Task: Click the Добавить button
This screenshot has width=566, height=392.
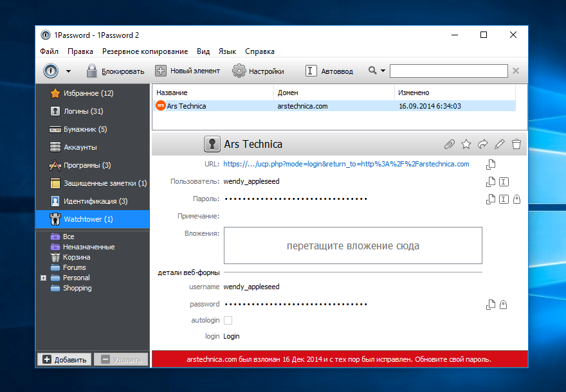Action: click(x=64, y=359)
